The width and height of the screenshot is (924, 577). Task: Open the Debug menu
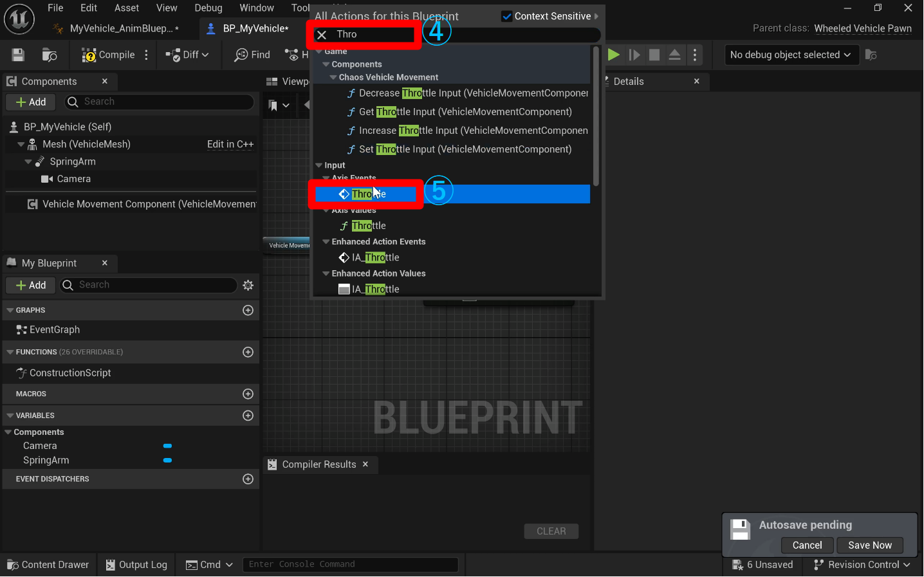(208, 8)
